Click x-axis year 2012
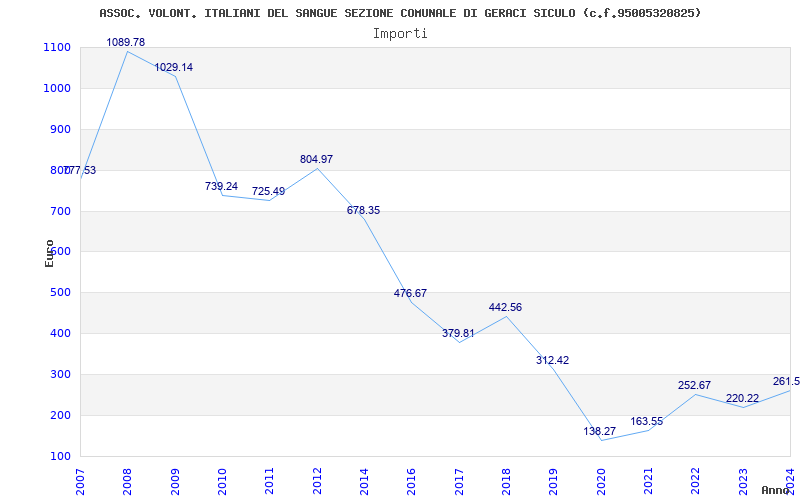This screenshot has height=500, width=800. point(317,481)
